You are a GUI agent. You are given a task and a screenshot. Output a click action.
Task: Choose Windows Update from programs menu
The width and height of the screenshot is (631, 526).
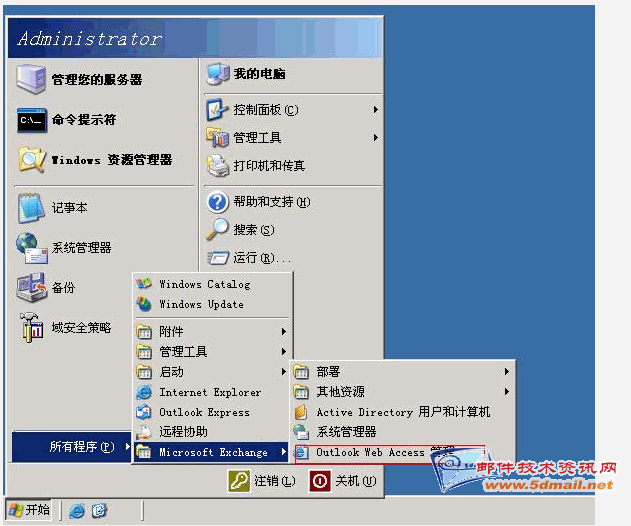point(201,304)
